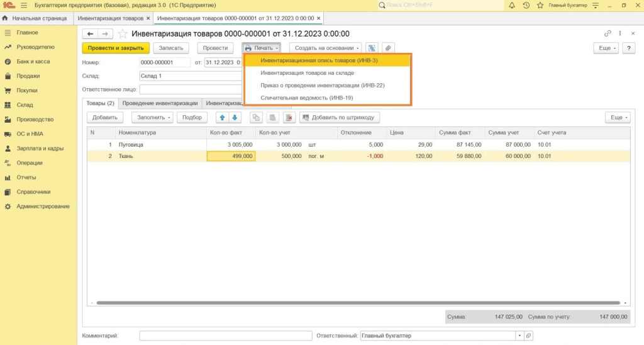The height and width of the screenshot is (345, 644).
Task: Show document postings Дт/Кт icon
Action: tap(372, 48)
